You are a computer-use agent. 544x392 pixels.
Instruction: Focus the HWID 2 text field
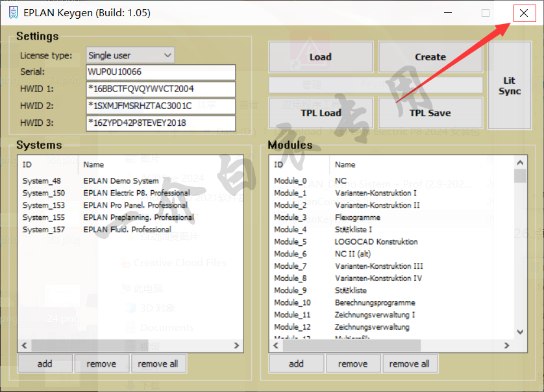[160, 106]
